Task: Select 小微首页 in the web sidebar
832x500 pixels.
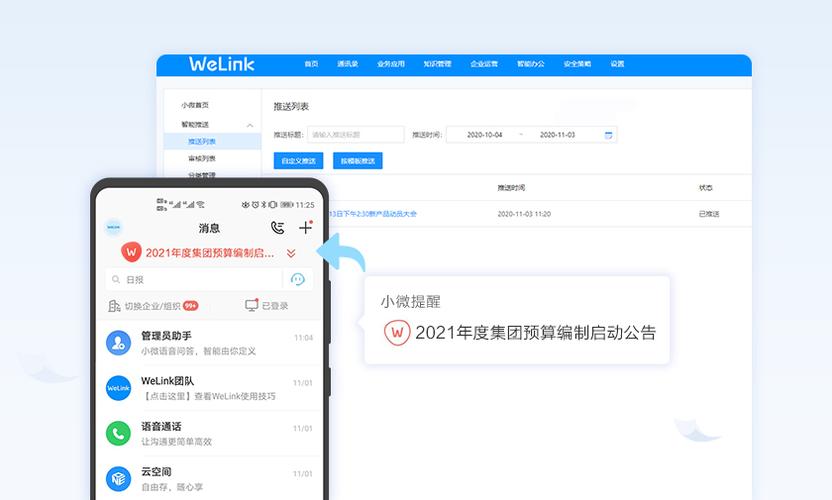Action: [x=195, y=105]
